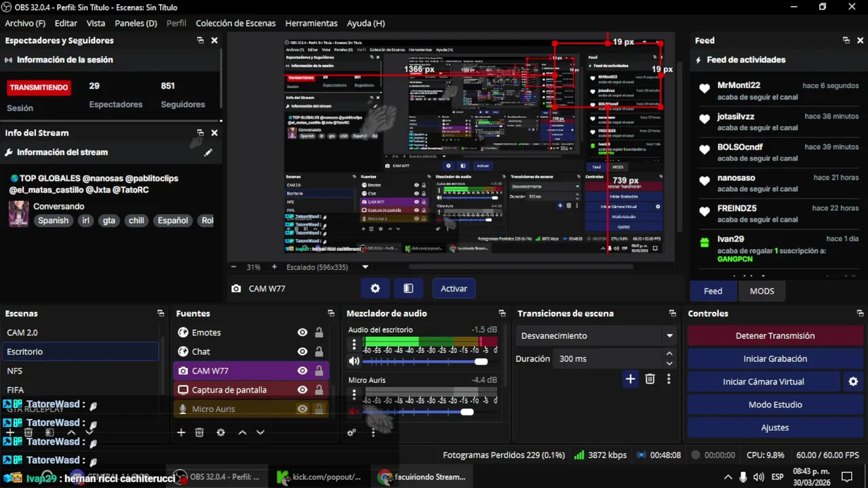Viewport: 868px width, 488px height.
Task: Unlock the Chat source
Action: coord(319,352)
